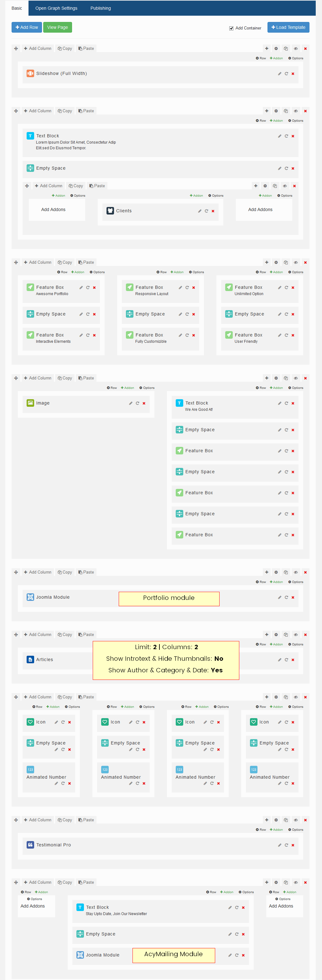
Task: Toggle visibility eye of the Clients inner row
Action: [284, 186]
